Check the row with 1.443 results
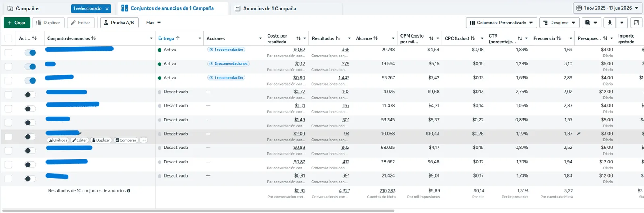 coord(8,81)
